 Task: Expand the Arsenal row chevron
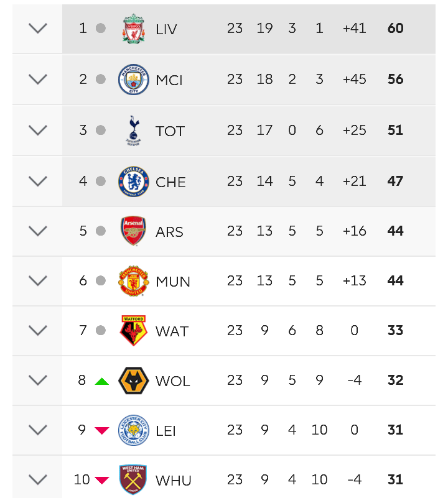(x=38, y=231)
